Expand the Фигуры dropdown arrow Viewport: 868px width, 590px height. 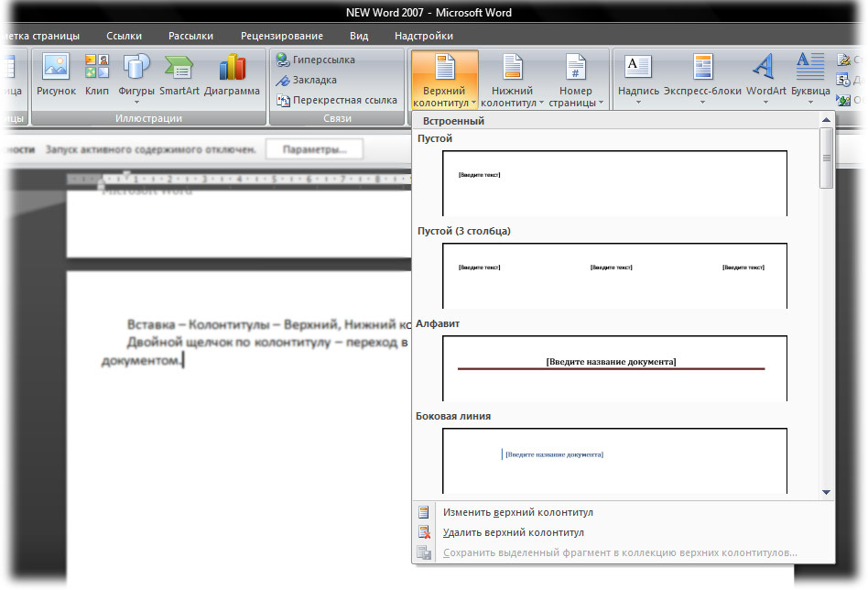[136, 103]
